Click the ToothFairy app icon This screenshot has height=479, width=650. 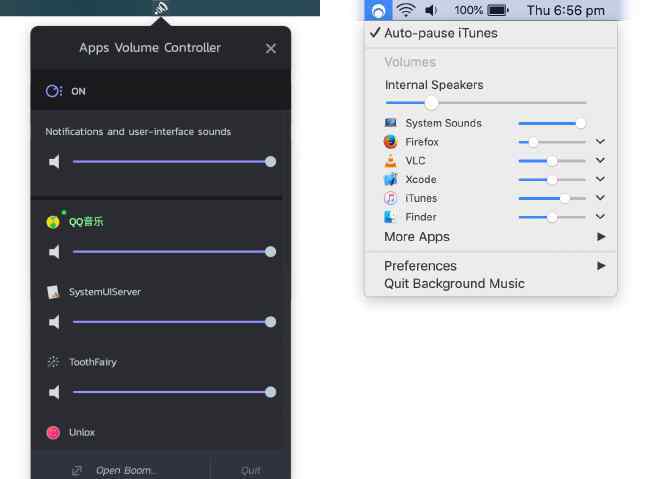pyautogui.click(x=53, y=362)
